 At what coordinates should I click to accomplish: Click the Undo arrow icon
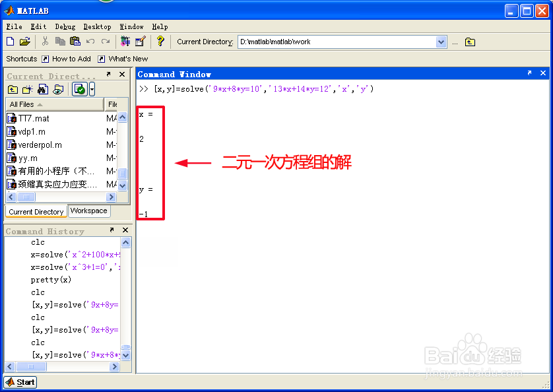90,42
